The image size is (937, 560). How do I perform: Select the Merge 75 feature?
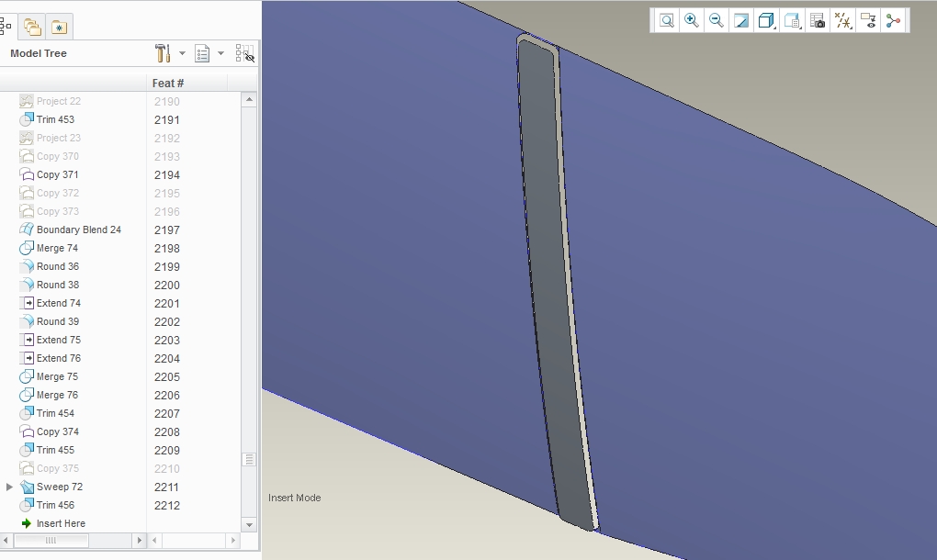pyautogui.click(x=57, y=376)
